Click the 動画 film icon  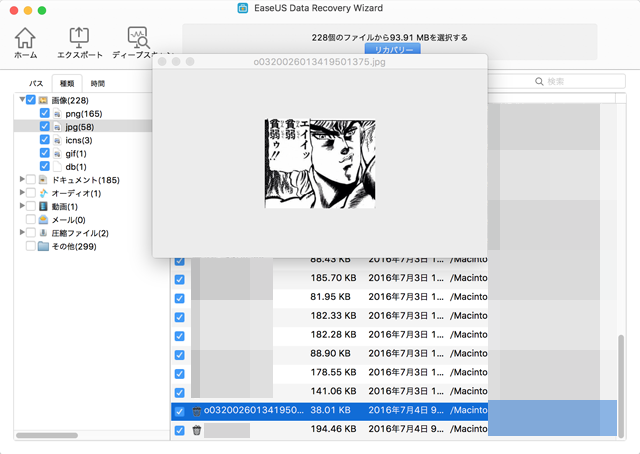point(43,206)
